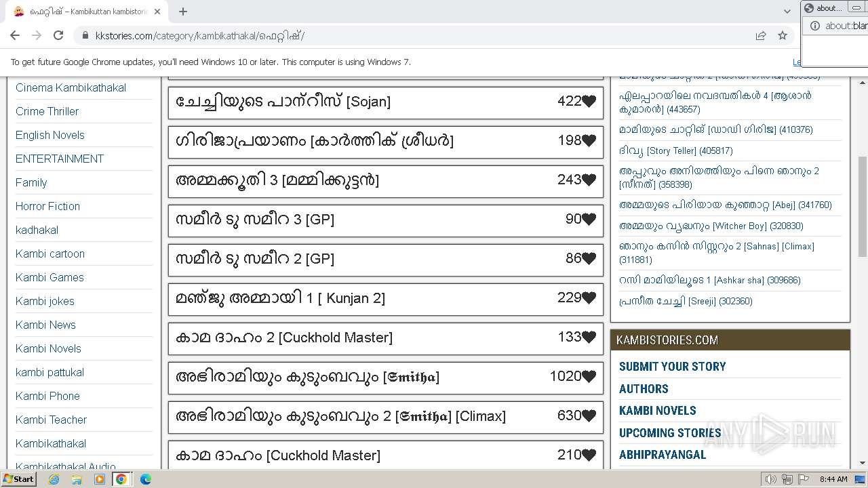The width and height of the screenshot is (868, 488).
Task: Share this page from the address bar
Action: tap(761, 35)
